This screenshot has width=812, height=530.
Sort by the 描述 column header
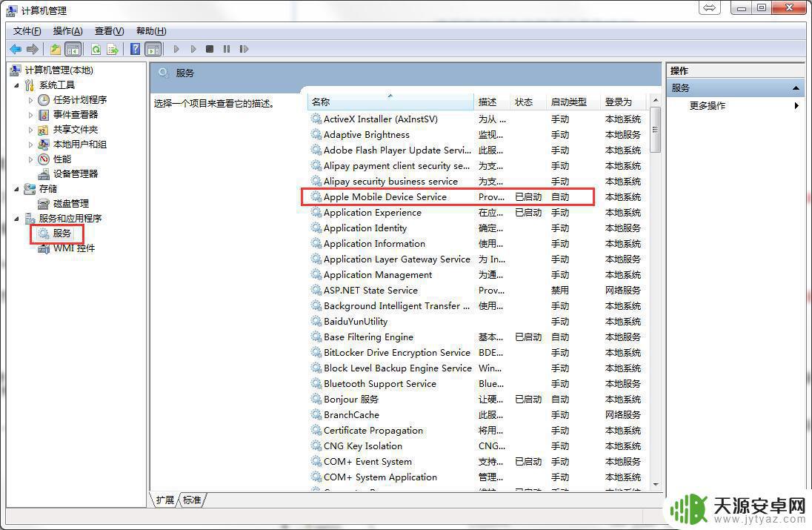[x=492, y=102]
